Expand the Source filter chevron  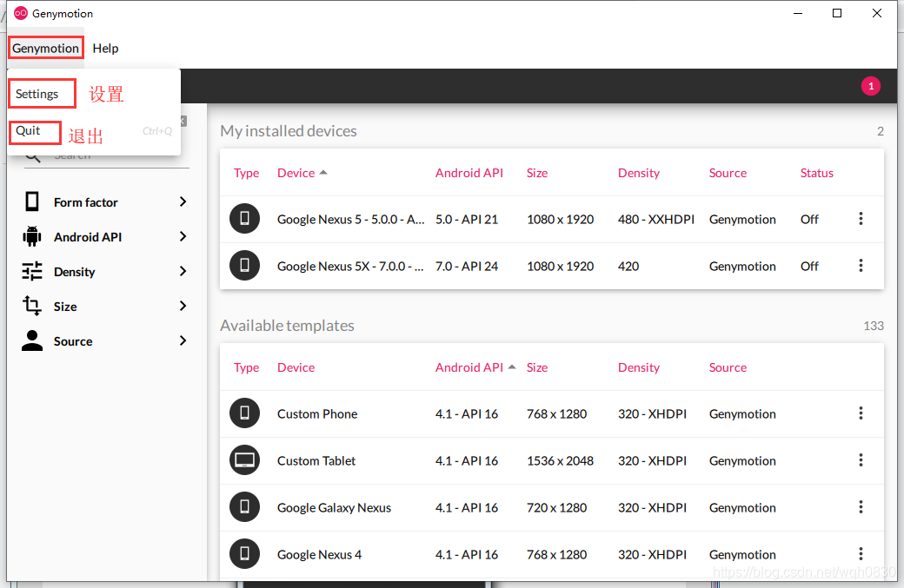[x=183, y=341]
